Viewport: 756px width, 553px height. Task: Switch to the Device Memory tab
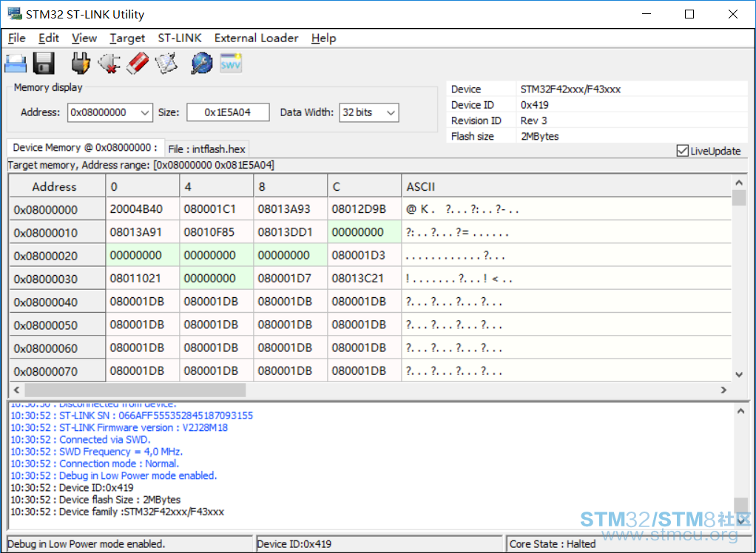point(85,147)
